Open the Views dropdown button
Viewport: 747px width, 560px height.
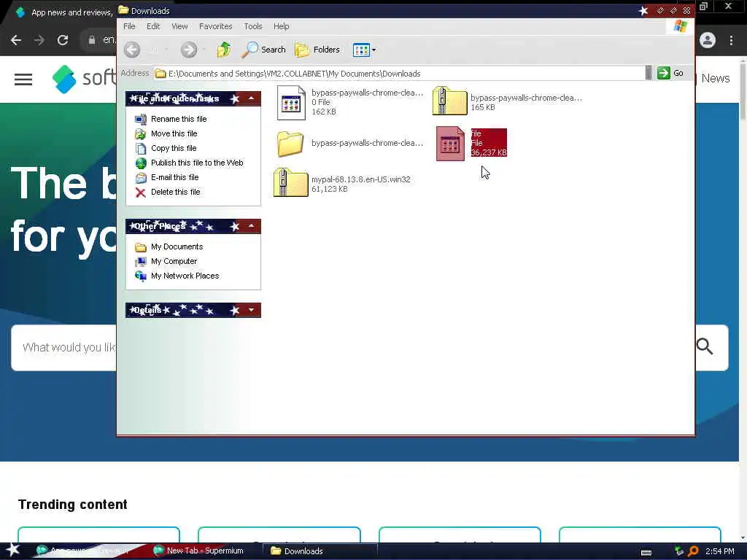(x=365, y=50)
